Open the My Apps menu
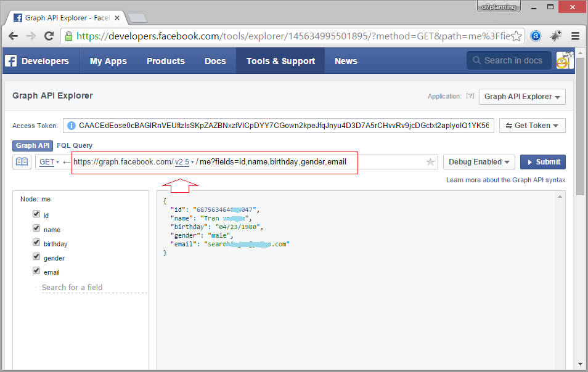588x372 pixels. [x=108, y=61]
